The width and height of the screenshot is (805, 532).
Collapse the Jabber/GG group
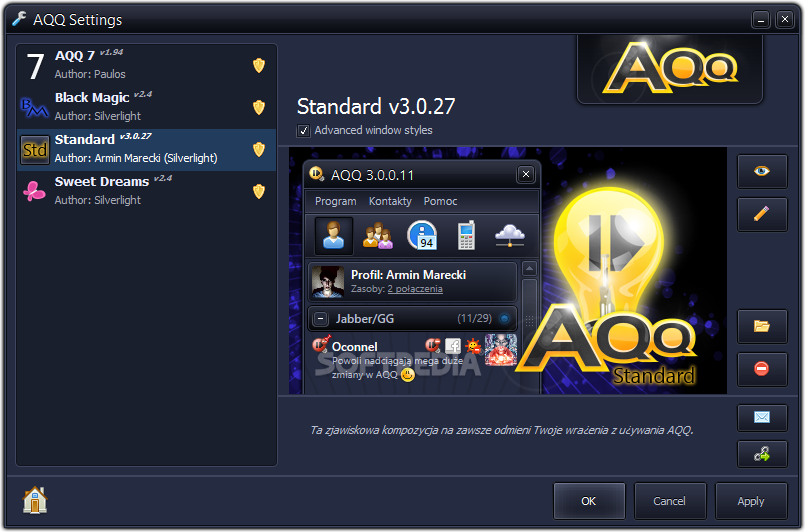tap(320, 319)
